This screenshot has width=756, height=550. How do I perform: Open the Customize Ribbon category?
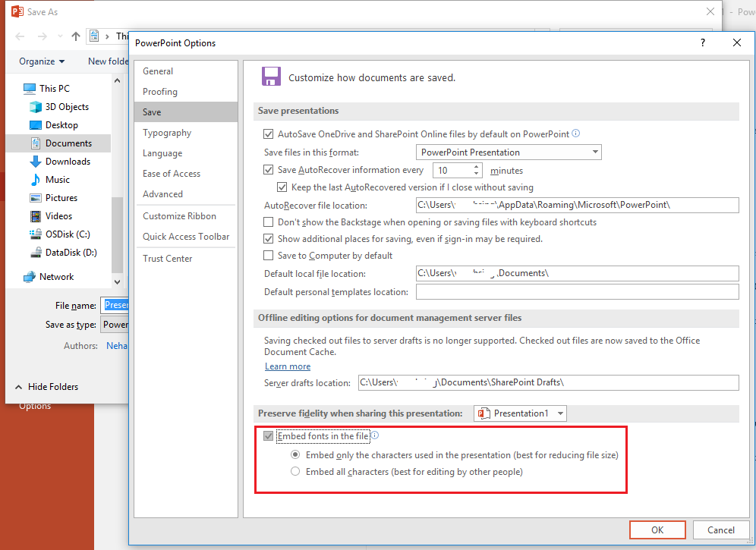(x=186, y=216)
